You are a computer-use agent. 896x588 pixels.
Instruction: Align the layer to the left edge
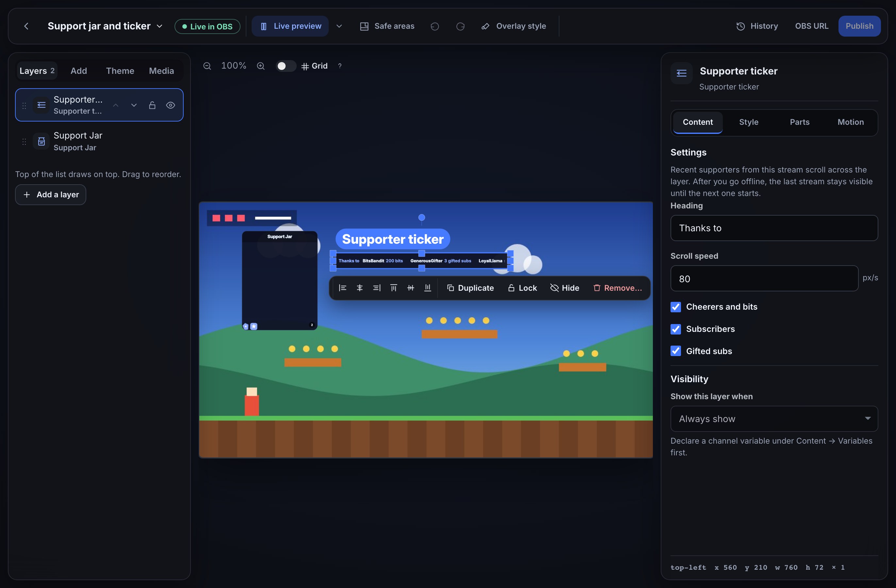tap(342, 288)
